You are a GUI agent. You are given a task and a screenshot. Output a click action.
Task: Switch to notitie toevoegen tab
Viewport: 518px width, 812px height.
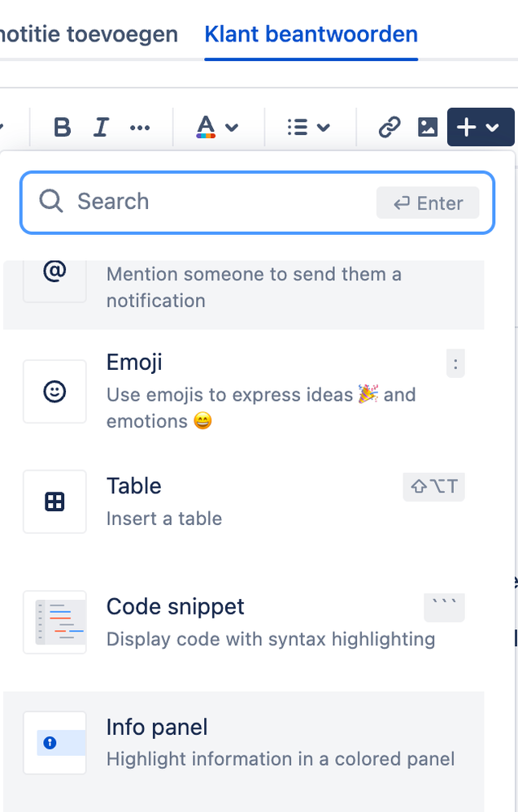(88, 35)
